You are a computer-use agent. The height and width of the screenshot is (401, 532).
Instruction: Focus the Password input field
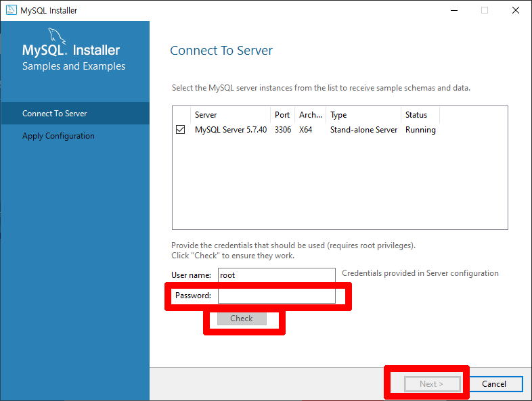(277, 296)
